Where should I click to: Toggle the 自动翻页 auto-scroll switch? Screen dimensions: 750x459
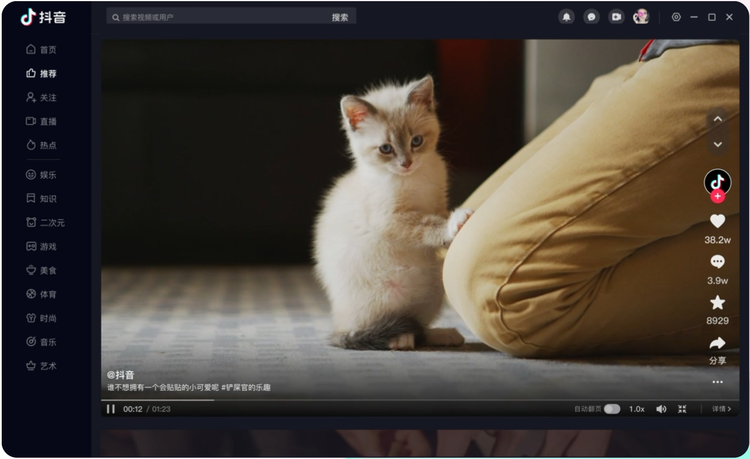tap(611, 409)
